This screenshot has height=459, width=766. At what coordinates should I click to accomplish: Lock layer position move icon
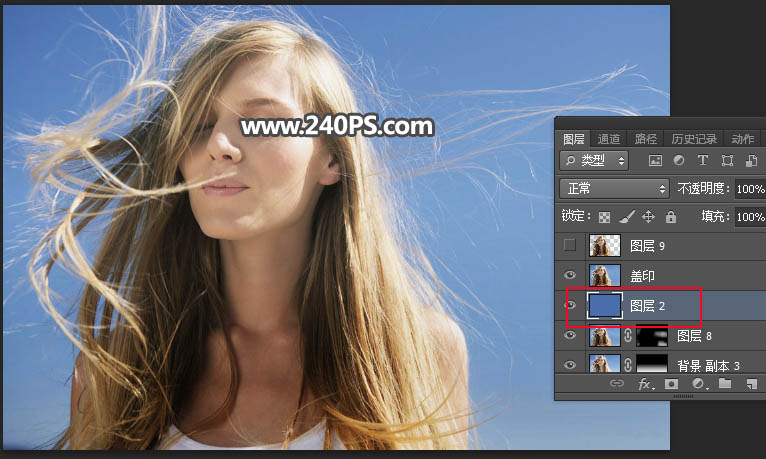point(648,216)
